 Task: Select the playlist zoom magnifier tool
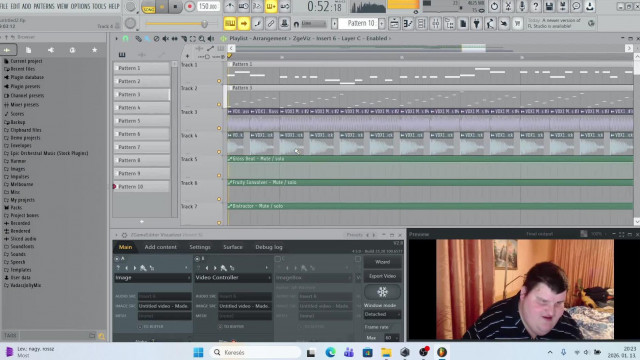[202, 38]
